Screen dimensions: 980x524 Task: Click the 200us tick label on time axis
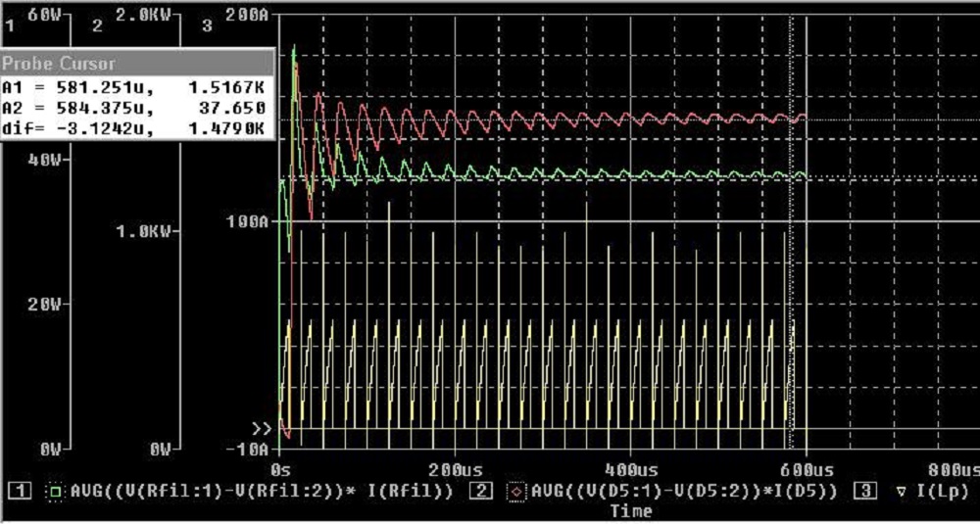(x=454, y=469)
